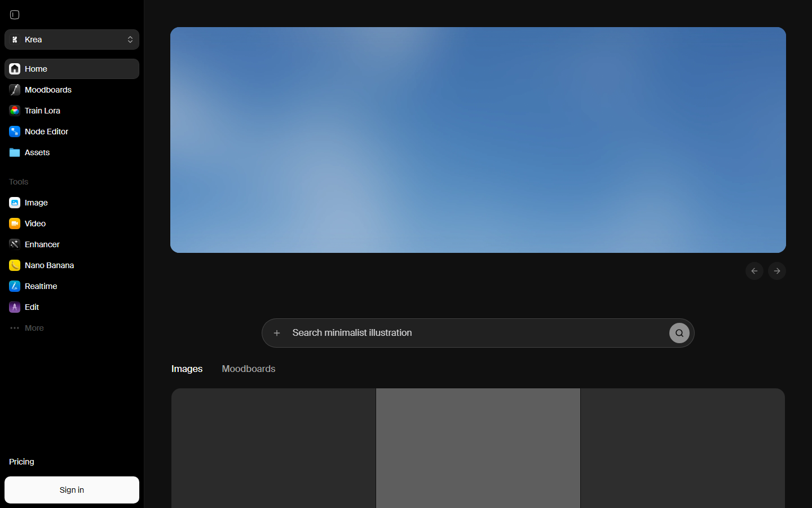Image resolution: width=812 pixels, height=508 pixels.
Task: Go to Home in sidebar
Action: tap(72, 69)
